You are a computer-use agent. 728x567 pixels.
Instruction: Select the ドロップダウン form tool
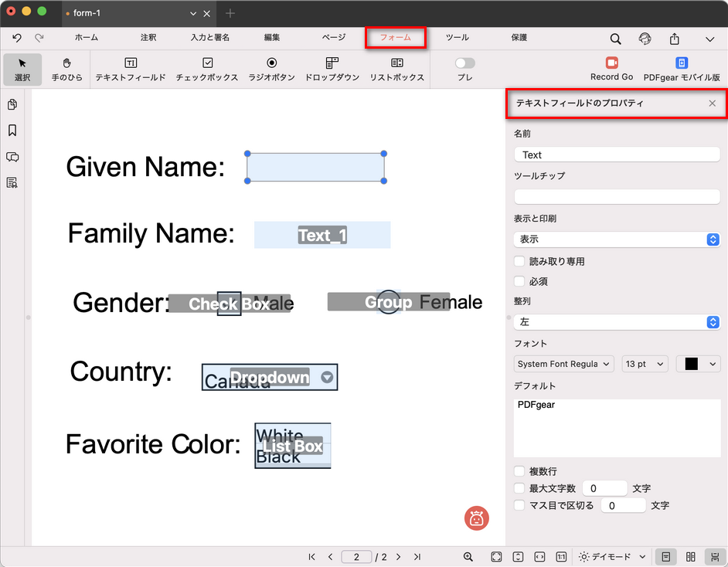332,69
